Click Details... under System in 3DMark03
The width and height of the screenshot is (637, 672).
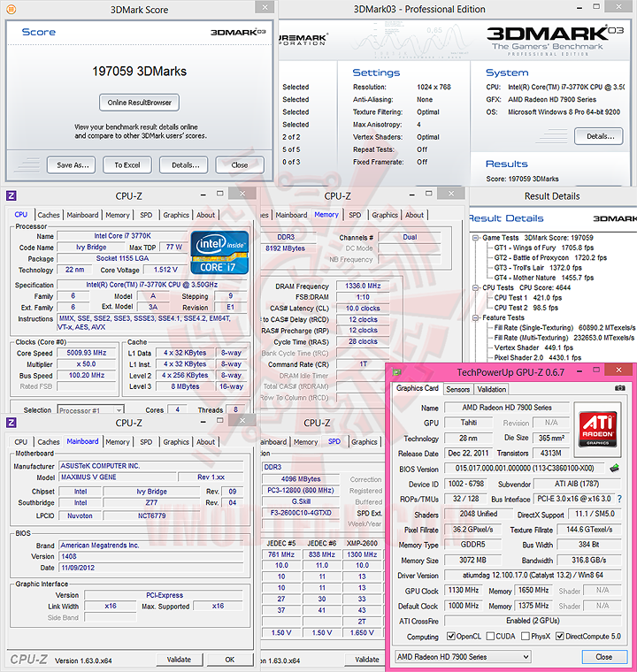point(599,136)
